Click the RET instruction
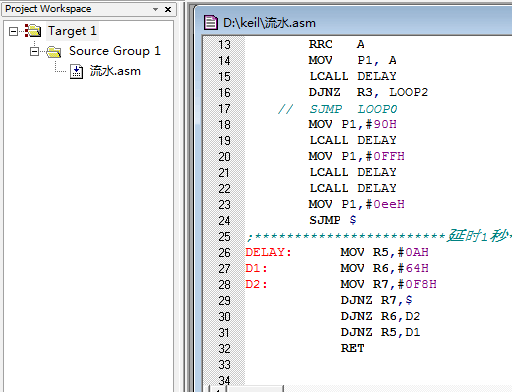This screenshot has height=392, width=512. coord(353,348)
